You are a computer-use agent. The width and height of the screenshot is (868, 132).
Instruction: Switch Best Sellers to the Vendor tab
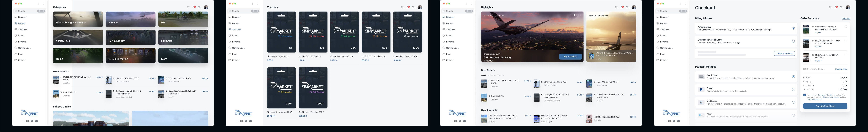(501, 75)
